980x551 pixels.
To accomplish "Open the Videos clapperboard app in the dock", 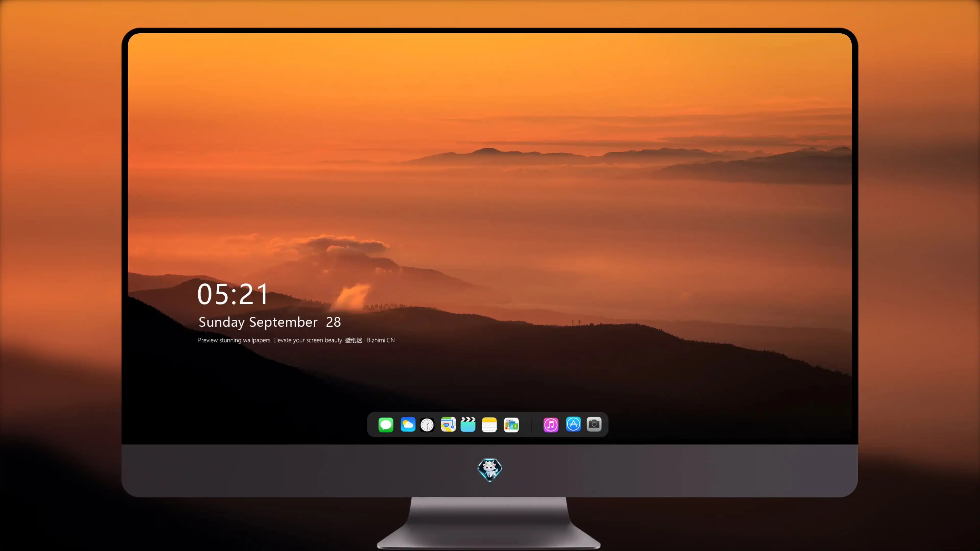I will (x=468, y=424).
